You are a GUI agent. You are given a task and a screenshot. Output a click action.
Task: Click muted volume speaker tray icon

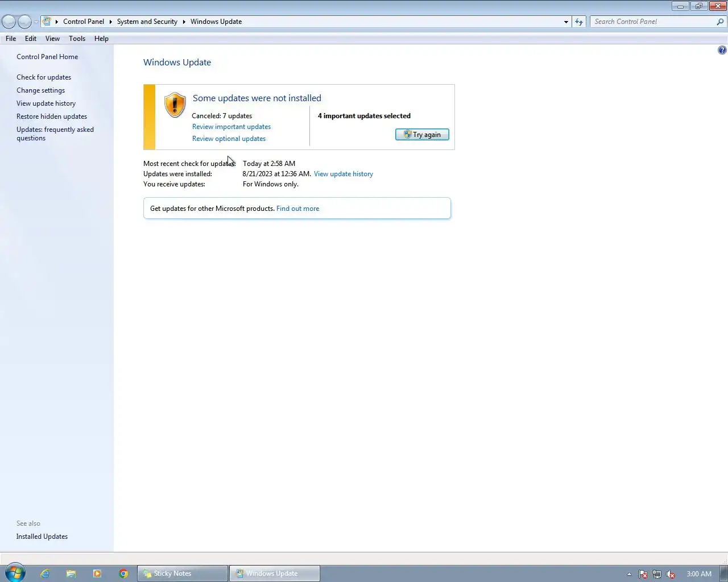coord(671,574)
